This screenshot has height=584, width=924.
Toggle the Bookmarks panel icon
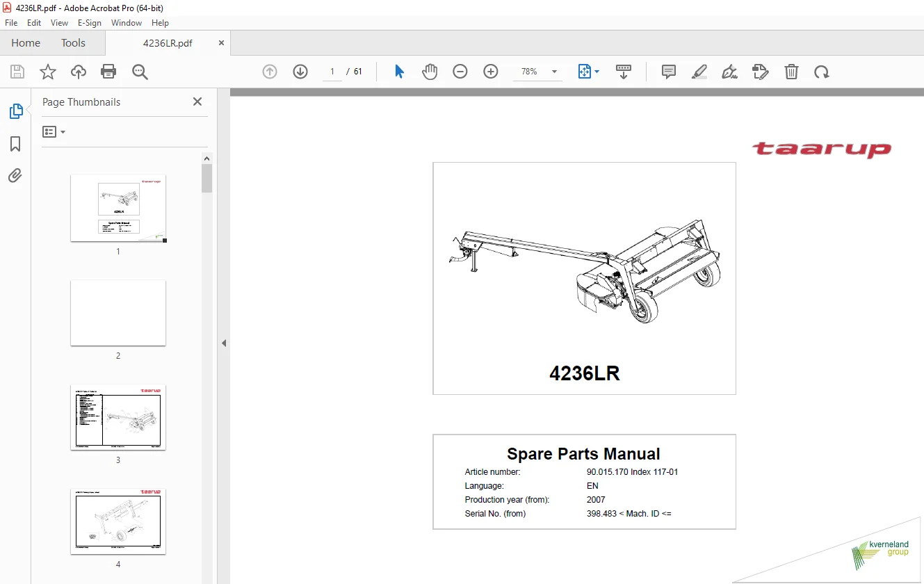15,144
